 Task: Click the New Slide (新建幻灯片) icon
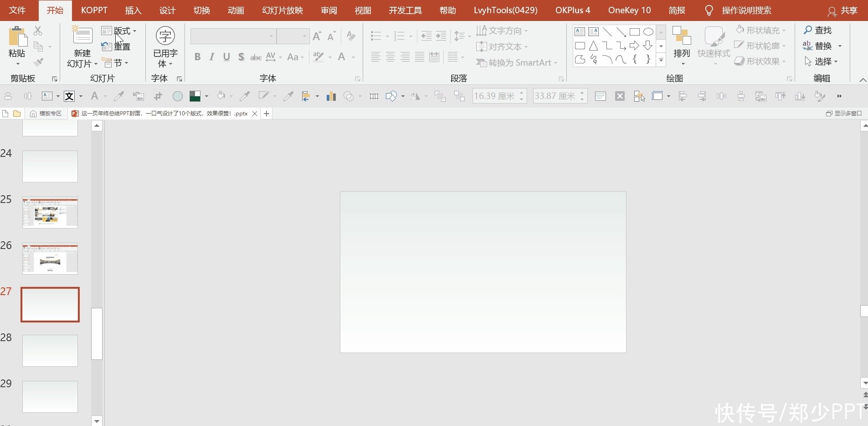(82, 36)
